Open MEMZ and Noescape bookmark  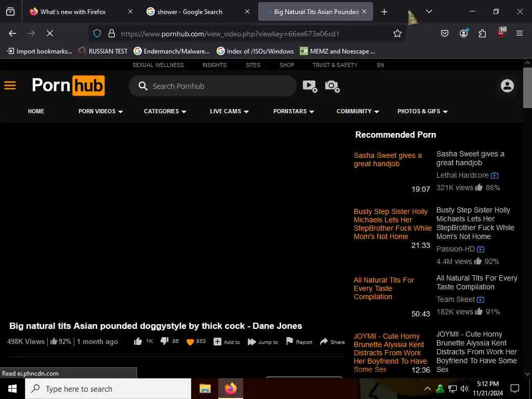coord(338,51)
